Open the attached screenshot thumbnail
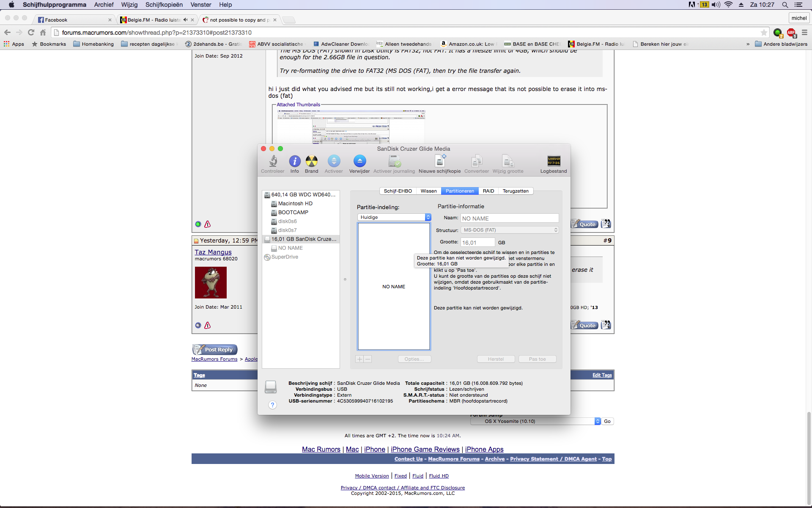Image resolution: width=812 pixels, height=508 pixels. point(351,127)
